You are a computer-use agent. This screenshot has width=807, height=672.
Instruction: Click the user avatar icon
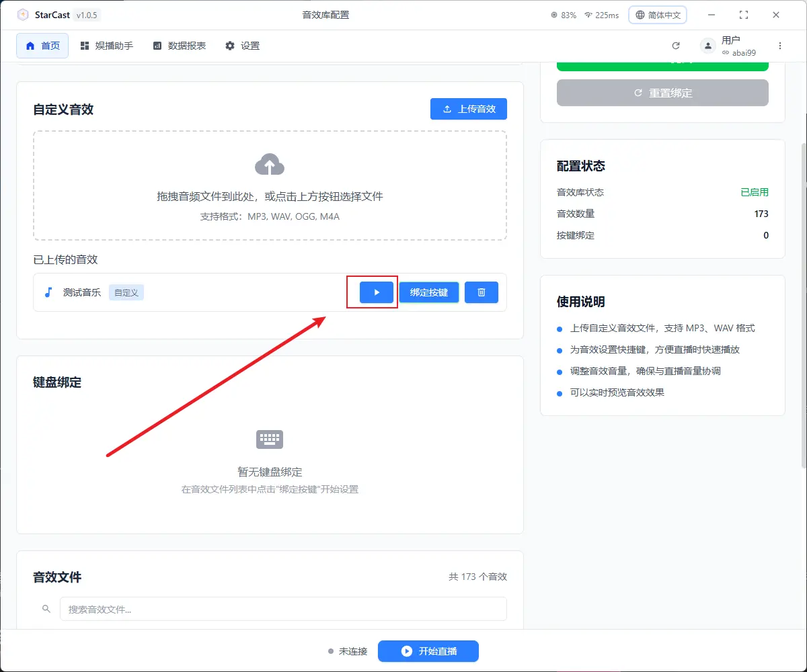[x=707, y=46]
